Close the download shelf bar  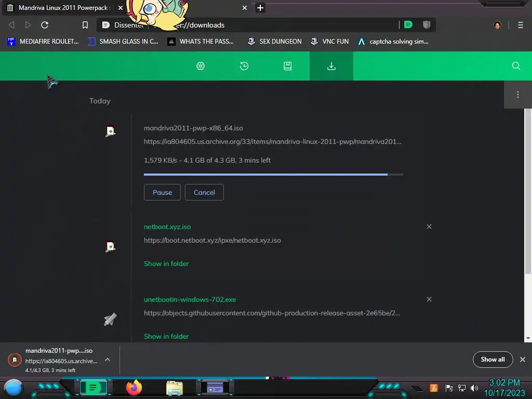523,360
